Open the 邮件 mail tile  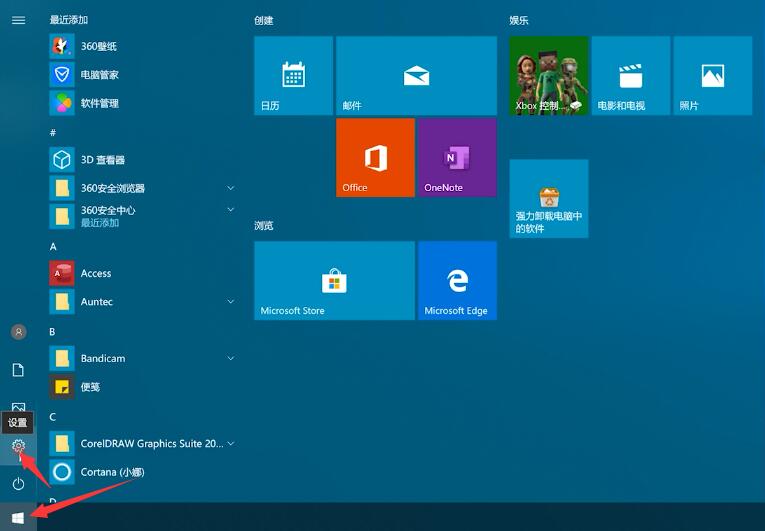point(417,76)
